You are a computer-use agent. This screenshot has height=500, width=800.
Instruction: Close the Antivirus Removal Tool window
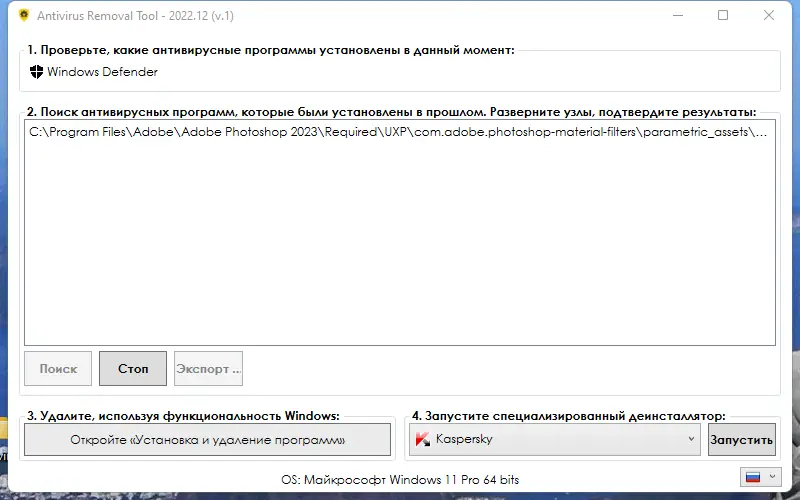click(769, 15)
